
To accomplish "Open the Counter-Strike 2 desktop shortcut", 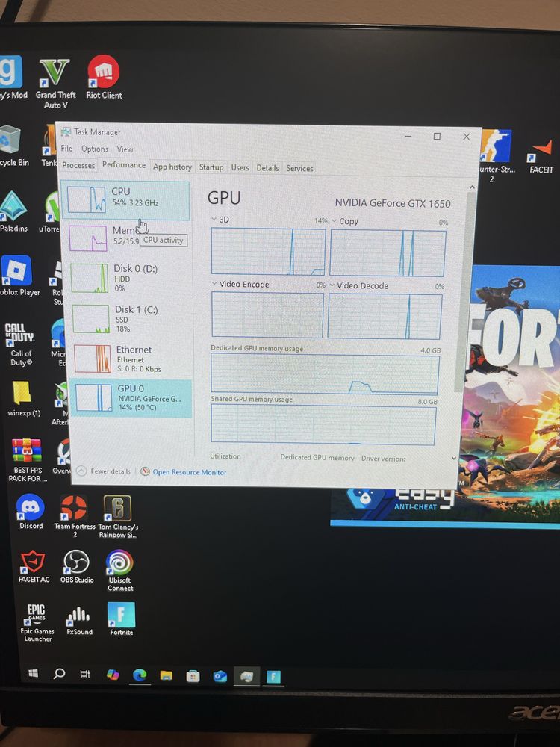I will [495, 156].
